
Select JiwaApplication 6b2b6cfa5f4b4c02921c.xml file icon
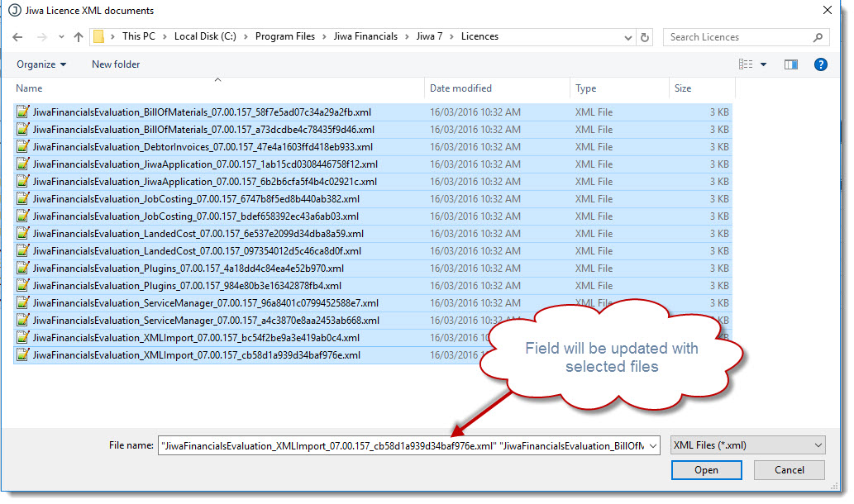[22, 181]
